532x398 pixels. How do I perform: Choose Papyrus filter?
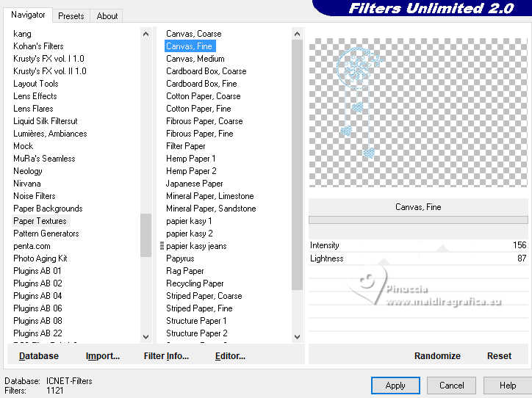[x=180, y=258]
